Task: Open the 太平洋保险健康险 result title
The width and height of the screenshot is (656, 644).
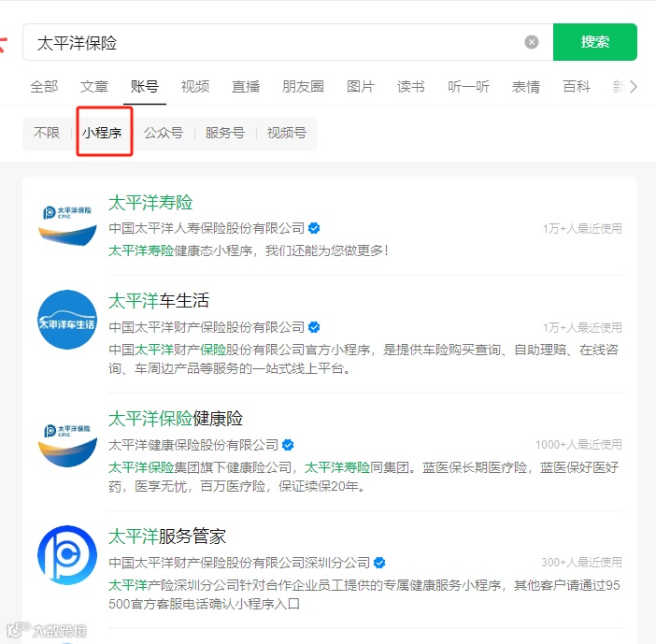Action: (176, 419)
